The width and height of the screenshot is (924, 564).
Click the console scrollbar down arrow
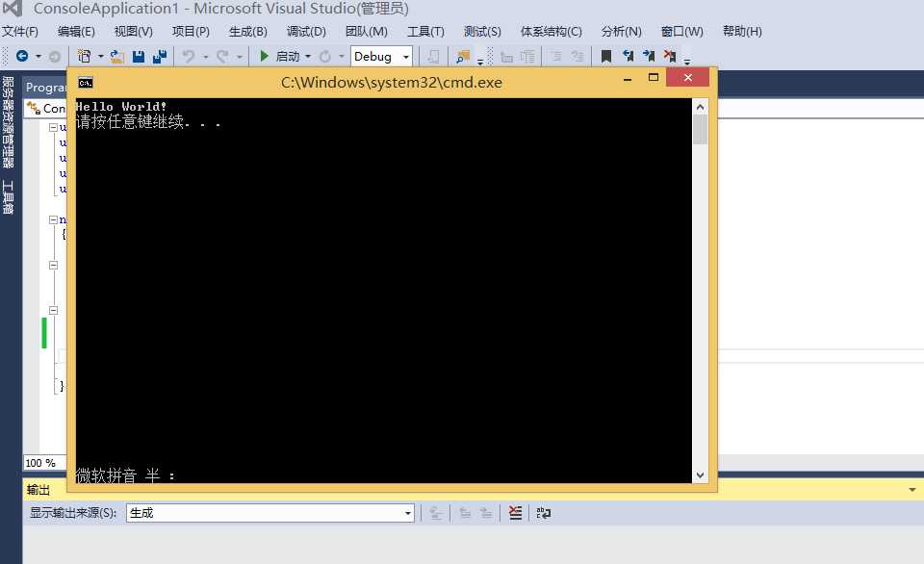(x=700, y=475)
